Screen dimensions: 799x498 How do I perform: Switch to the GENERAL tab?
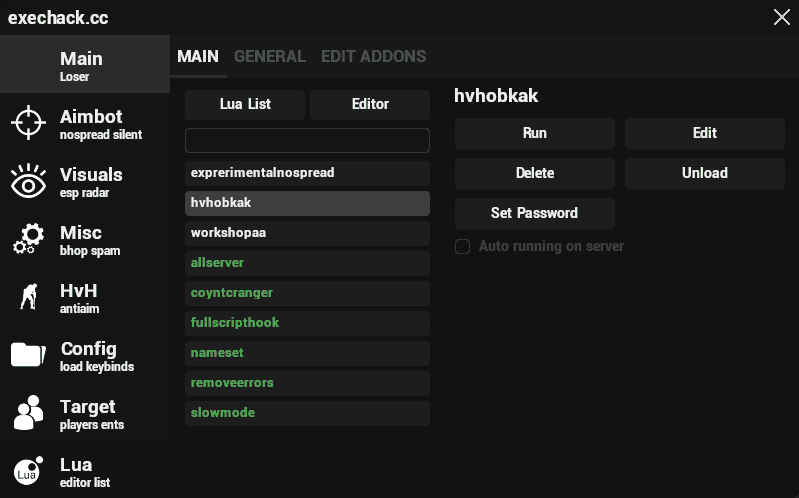click(269, 57)
